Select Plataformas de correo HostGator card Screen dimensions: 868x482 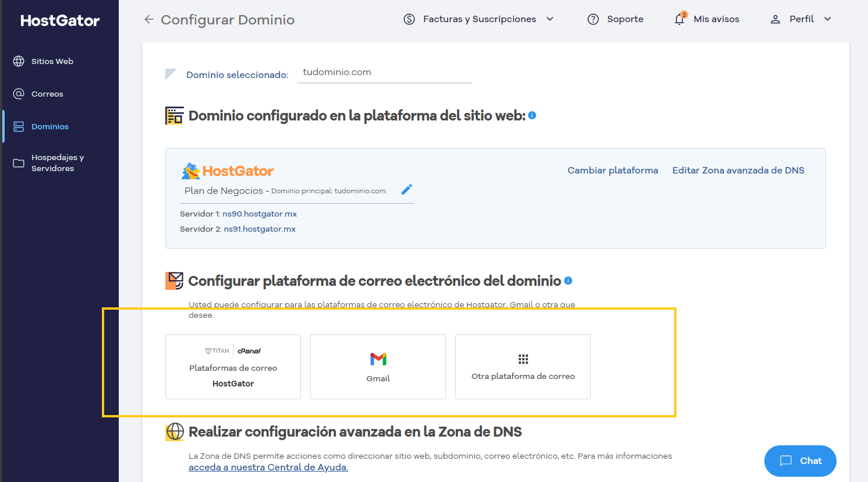(x=233, y=367)
